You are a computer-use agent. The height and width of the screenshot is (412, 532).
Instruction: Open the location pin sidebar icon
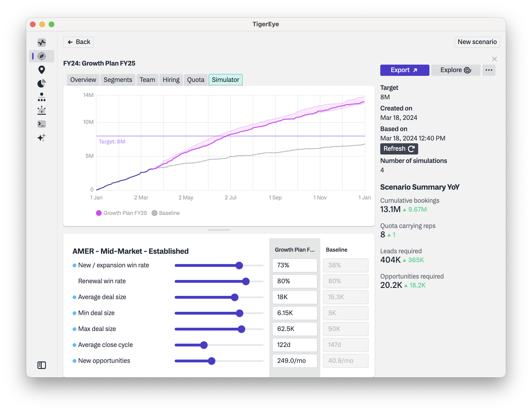point(42,70)
